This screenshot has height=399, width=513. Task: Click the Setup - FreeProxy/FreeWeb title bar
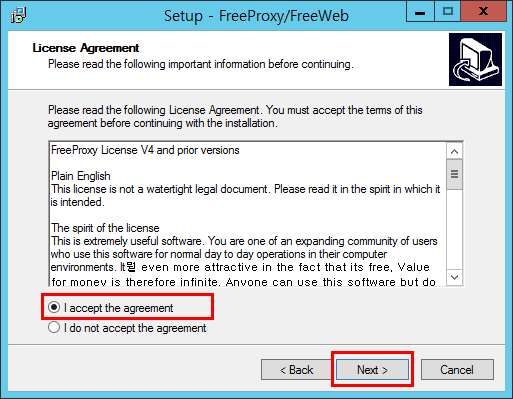click(256, 16)
